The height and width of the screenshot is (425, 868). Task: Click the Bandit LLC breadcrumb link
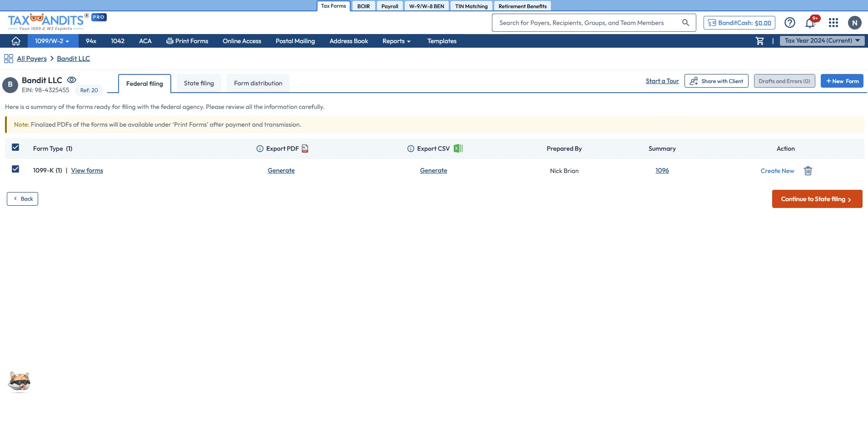74,59
